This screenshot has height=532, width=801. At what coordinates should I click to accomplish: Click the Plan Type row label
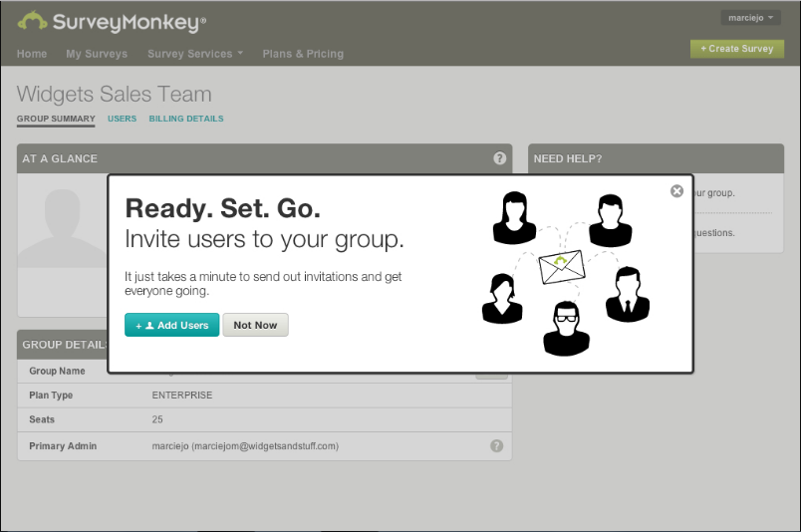point(51,396)
